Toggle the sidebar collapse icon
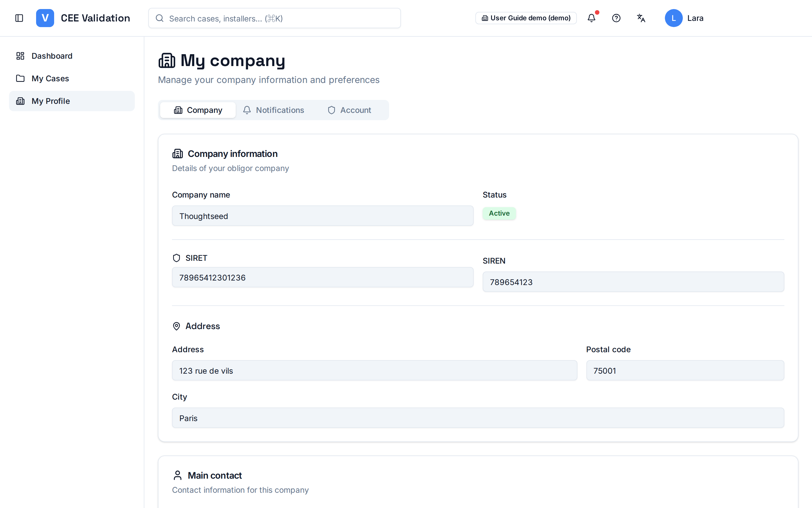The image size is (812, 508). tap(19, 18)
